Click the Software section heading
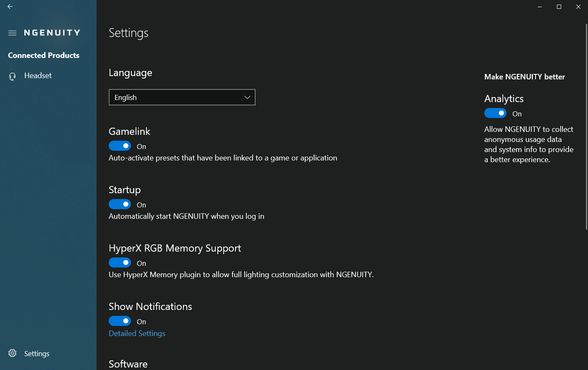588x370 pixels. (128, 364)
